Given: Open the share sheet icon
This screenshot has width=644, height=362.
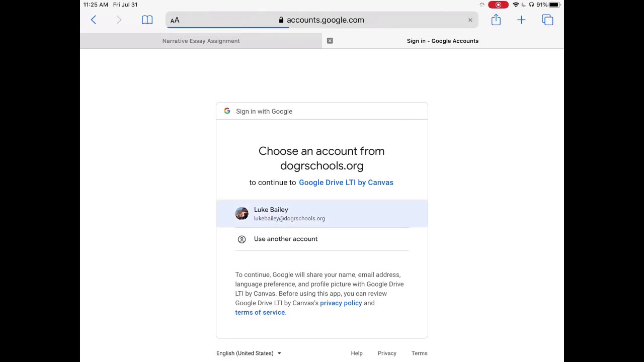Looking at the screenshot, I should [x=496, y=20].
